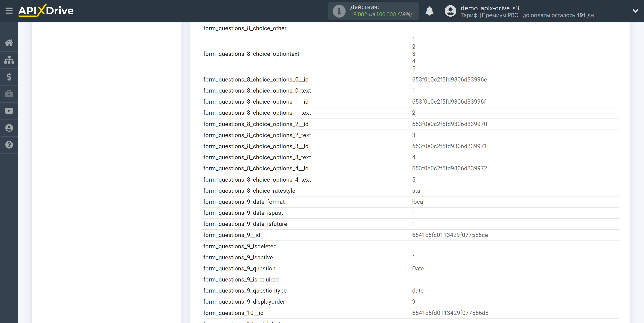Open the billing dollar sidebar icon
644x323 pixels.
click(9, 77)
